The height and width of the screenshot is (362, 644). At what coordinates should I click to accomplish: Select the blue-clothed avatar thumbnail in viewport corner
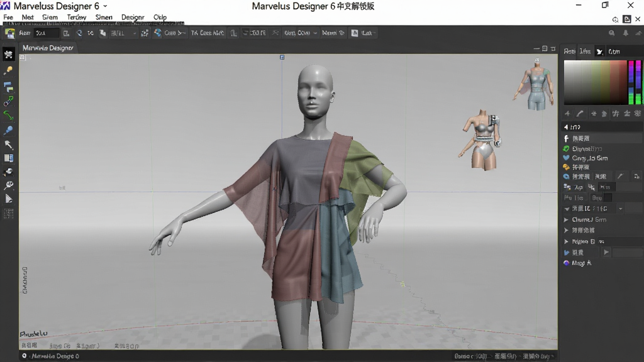pos(535,85)
